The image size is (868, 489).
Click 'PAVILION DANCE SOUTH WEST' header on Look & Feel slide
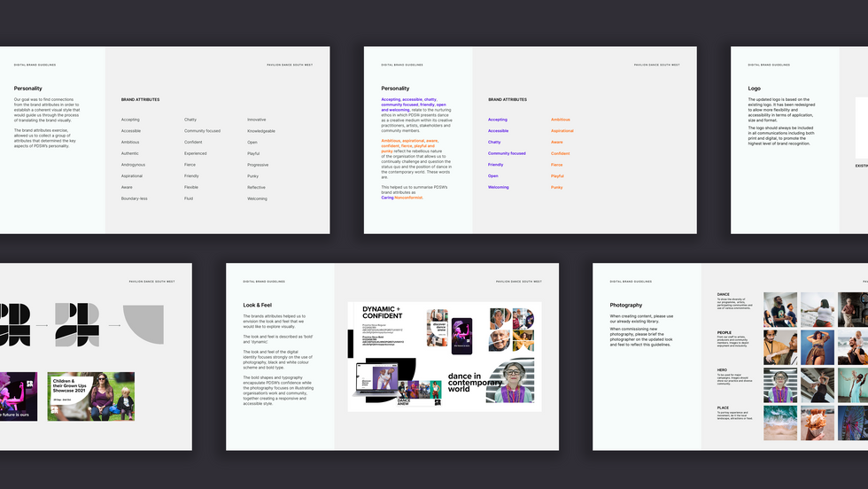click(x=519, y=282)
